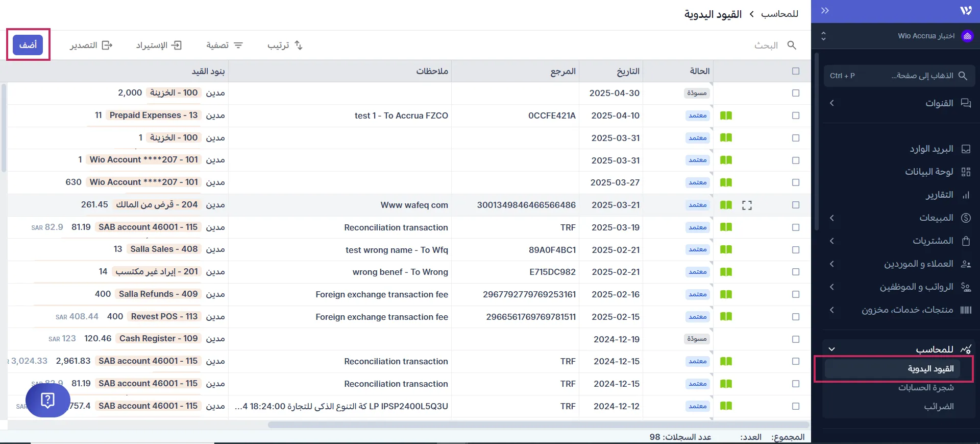The image size is (980, 444).
Task: Expand the المشتريات sidebar section
Action: (x=832, y=241)
